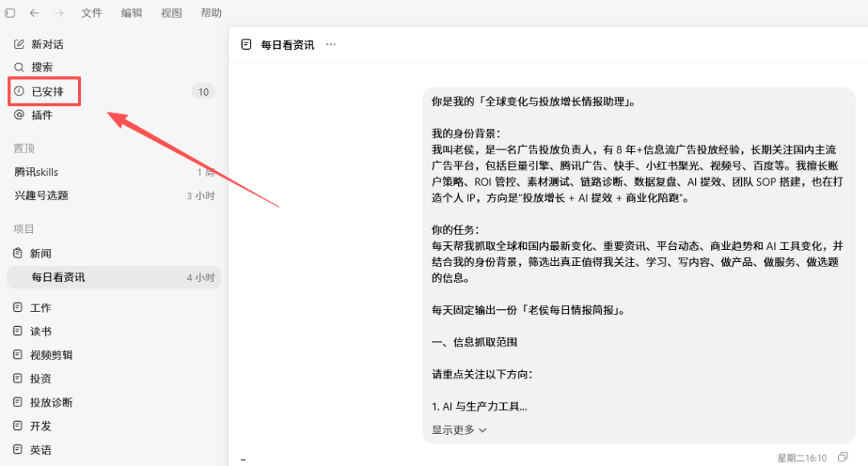The height and width of the screenshot is (466, 868).
Task: Click the 插件 at-sign icon
Action: pyautogui.click(x=18, y=115)
